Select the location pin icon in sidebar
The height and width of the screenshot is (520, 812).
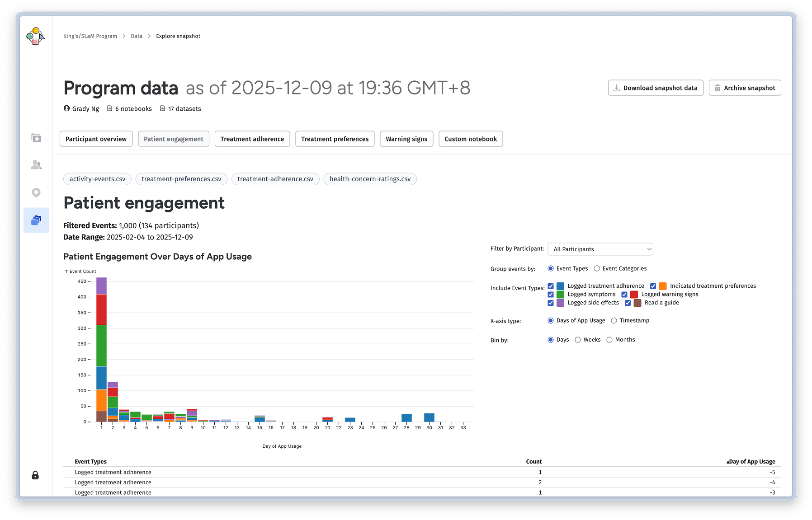coord(36,193)
